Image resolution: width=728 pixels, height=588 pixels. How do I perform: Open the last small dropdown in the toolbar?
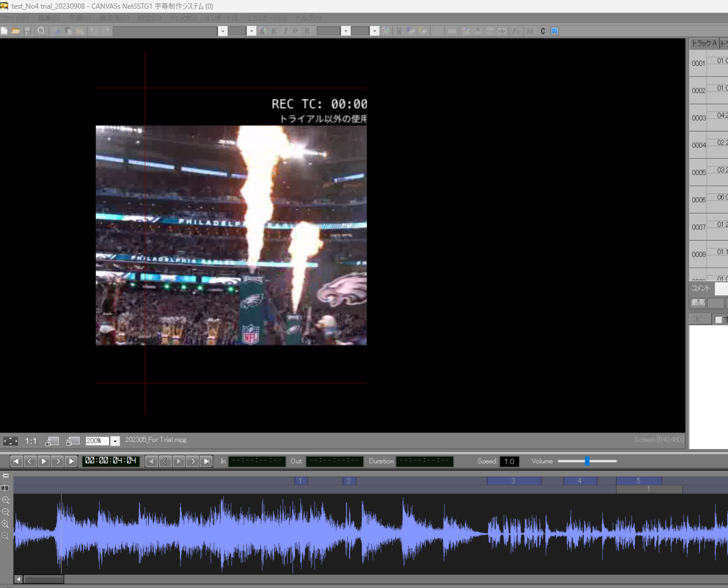[374, 31]
